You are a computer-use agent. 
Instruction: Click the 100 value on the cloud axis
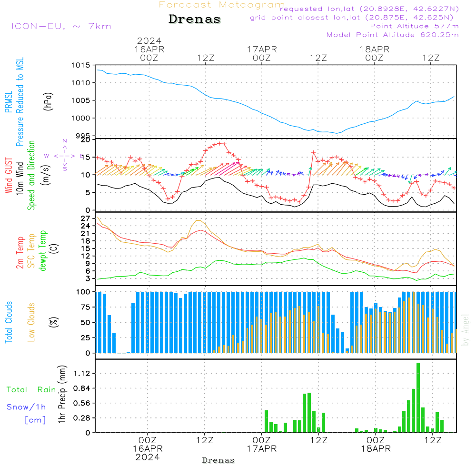tap(83, 292)
